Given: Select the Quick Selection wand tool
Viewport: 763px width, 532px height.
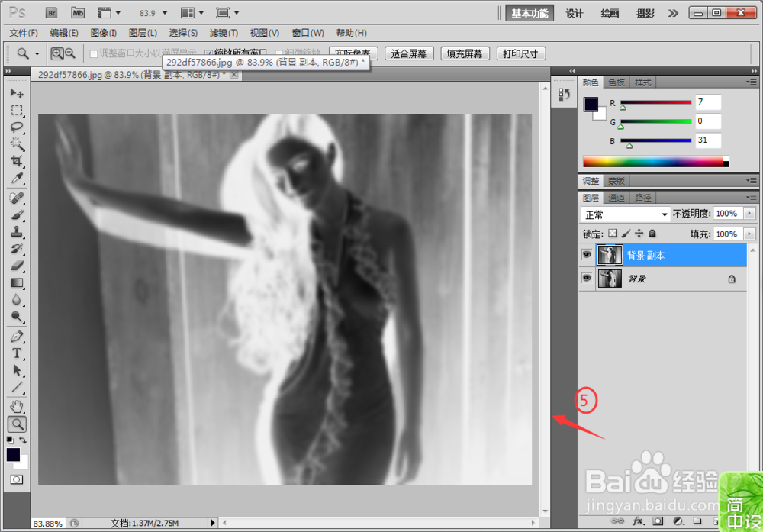Looking at the screenshot, I should point(17,143).
